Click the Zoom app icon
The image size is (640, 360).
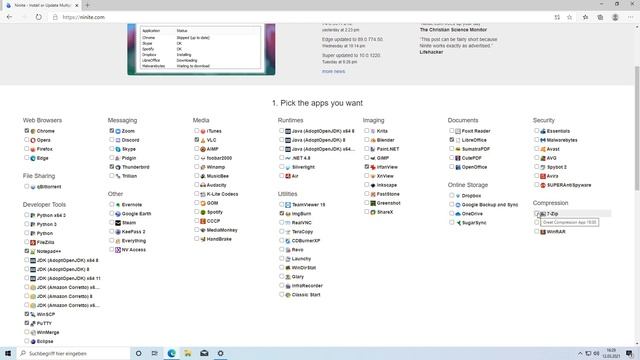118,131
